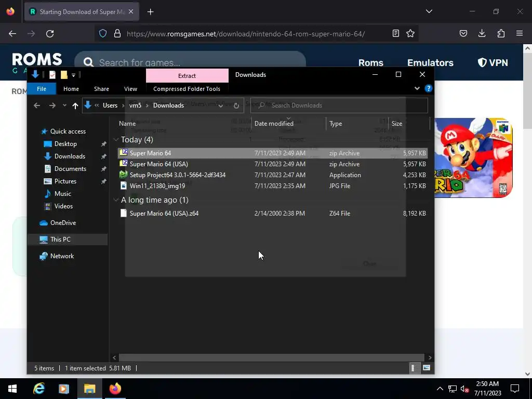Open Documents in navigation pane
532x399 pixels.
70,169
